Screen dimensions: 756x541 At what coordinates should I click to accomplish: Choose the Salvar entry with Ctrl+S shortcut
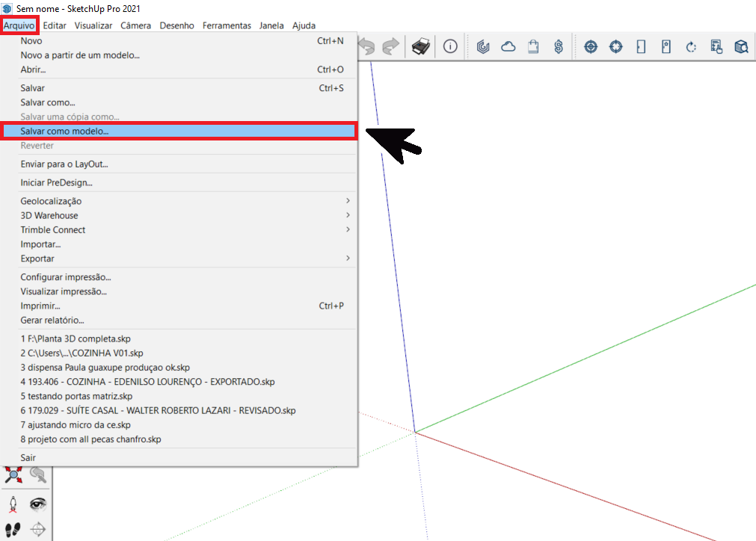coord(179,88)
